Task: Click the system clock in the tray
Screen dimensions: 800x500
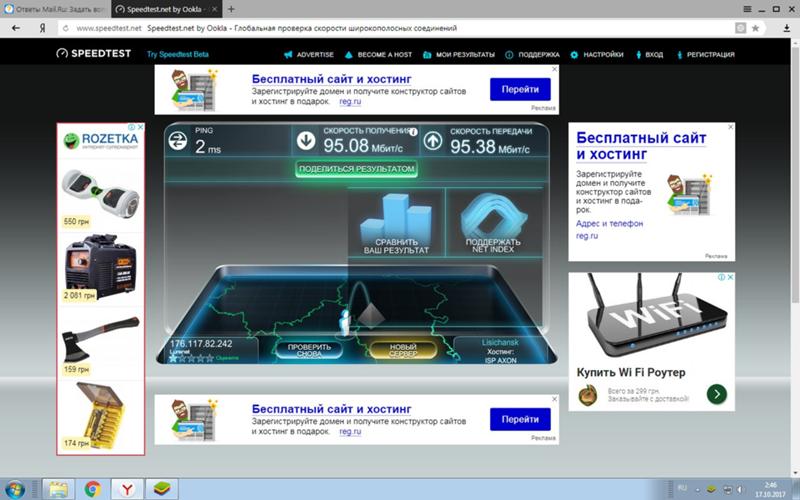Action: pyautogui.click(x=770, y=489)
